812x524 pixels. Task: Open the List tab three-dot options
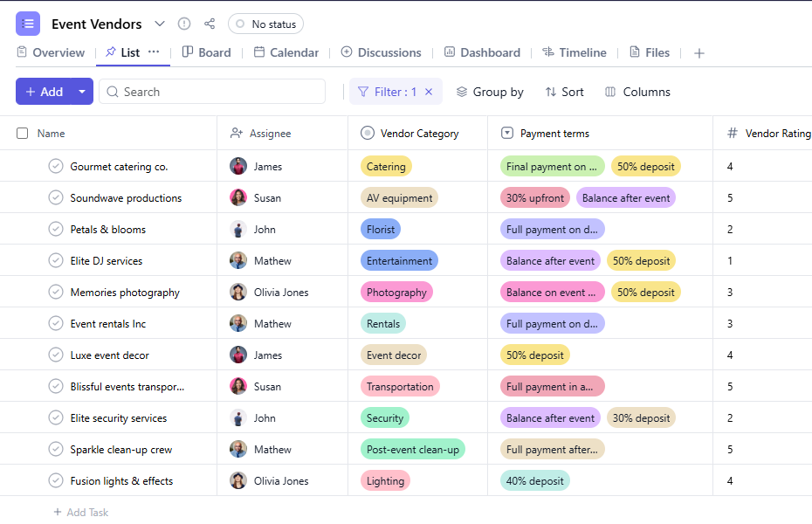point(154,52)
